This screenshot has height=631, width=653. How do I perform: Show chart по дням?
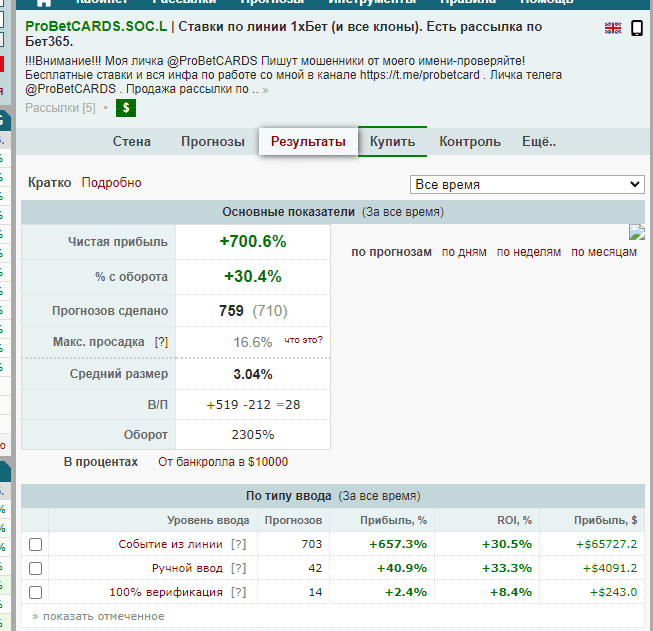pyautogui.click(x=464, y=252)
